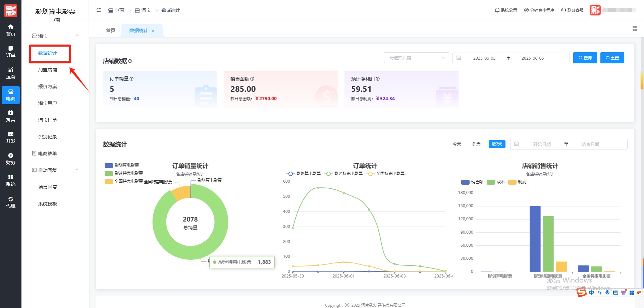Open the 抖音 sidebar icon
Screen dimensions: 644x308
click(11, 116)
